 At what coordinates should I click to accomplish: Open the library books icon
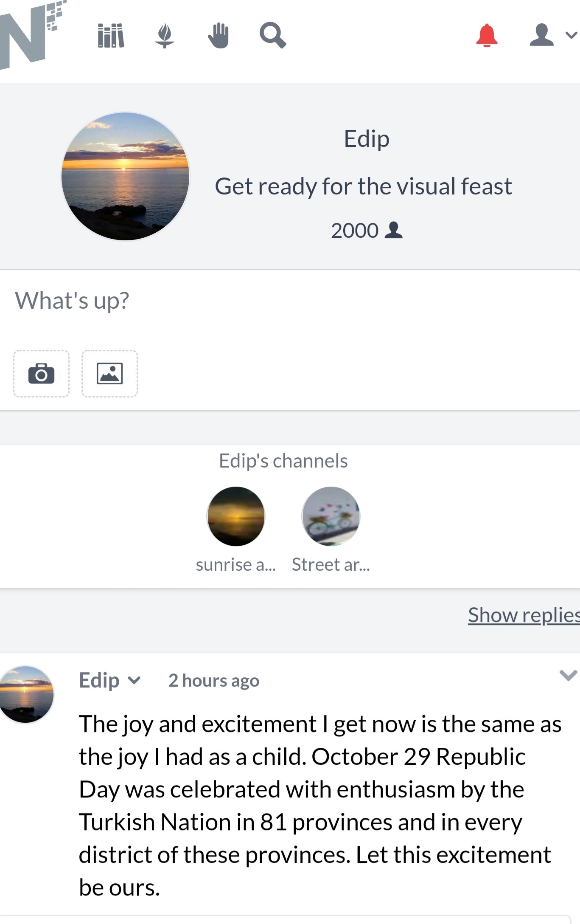[x=111, y=36]
